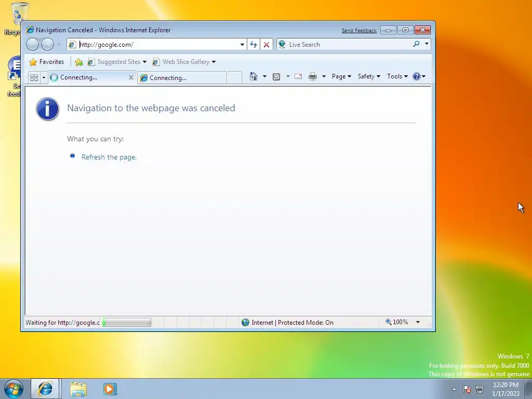
Task: Open the Tools menu
Action: 397,76
